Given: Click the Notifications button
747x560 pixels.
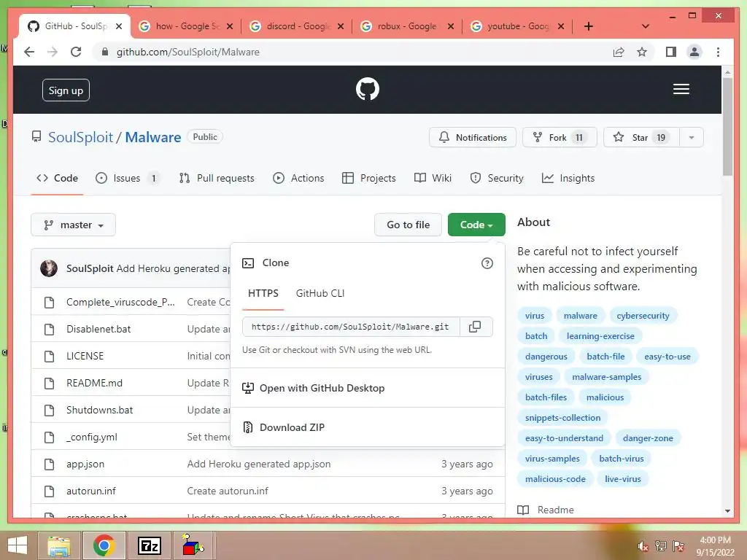Looking at the screenshot, I should 473,138.
